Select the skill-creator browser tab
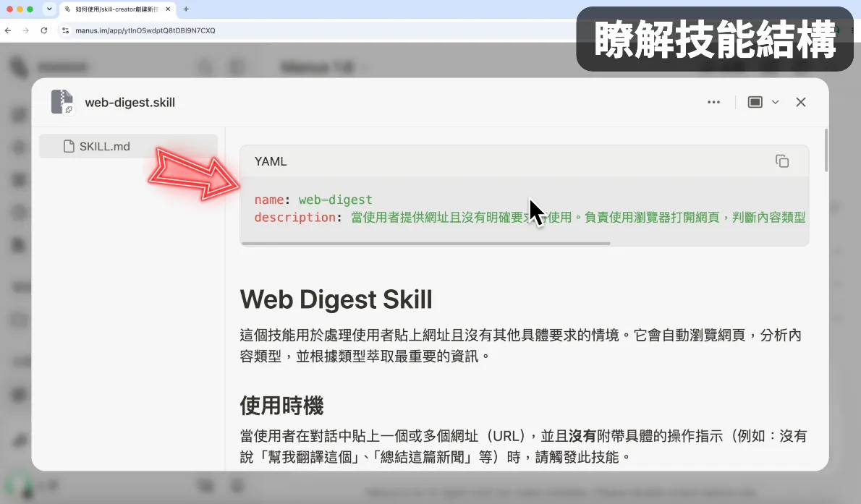Viewport: 861px width, 504px height. click(x=117, y=9)
